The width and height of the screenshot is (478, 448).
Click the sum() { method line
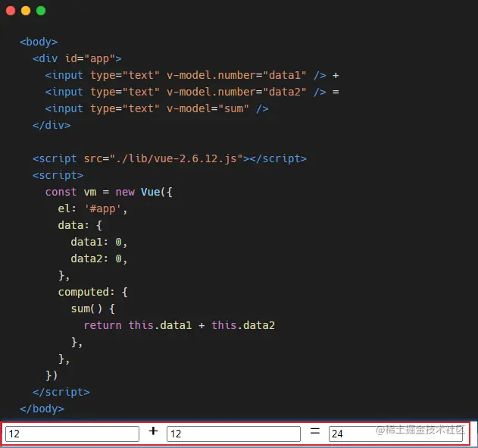[x=93, y=309]
